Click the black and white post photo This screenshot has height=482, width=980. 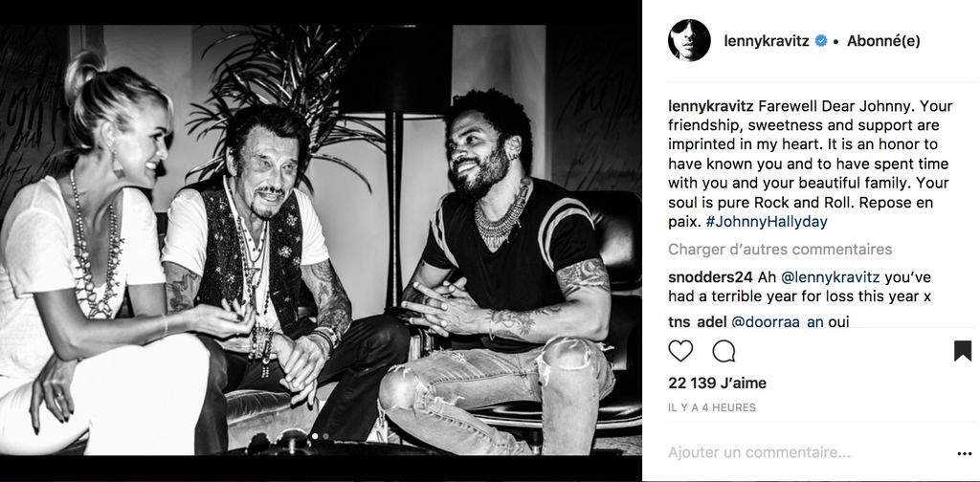[321, 240]
